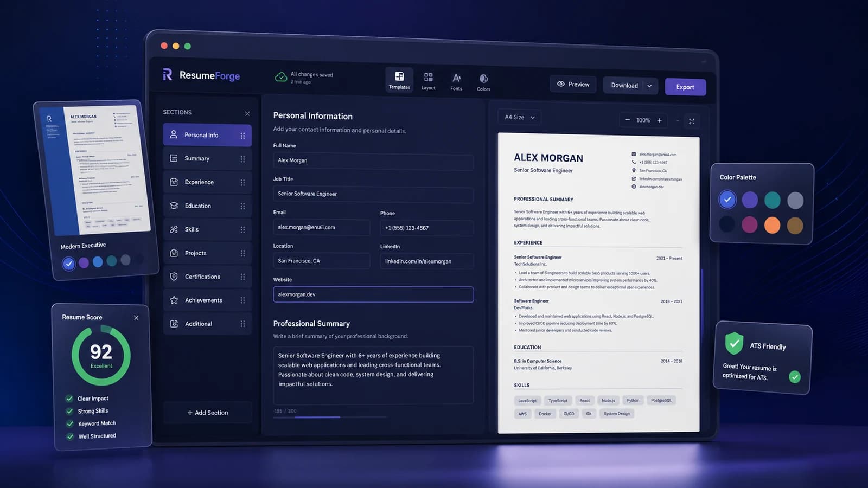
Task: Click the Export button
Action: 685,87
